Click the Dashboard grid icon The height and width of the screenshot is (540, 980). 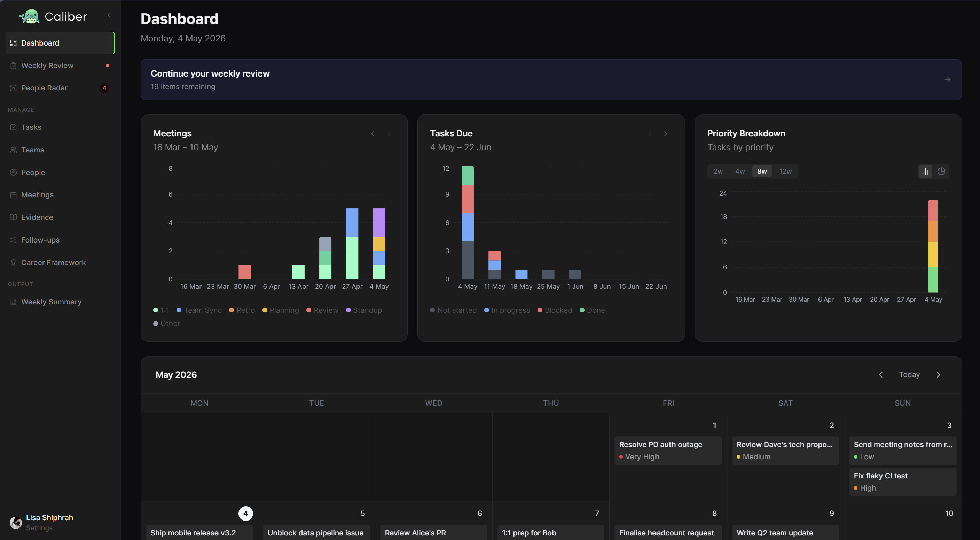click(x=13, y=43)
